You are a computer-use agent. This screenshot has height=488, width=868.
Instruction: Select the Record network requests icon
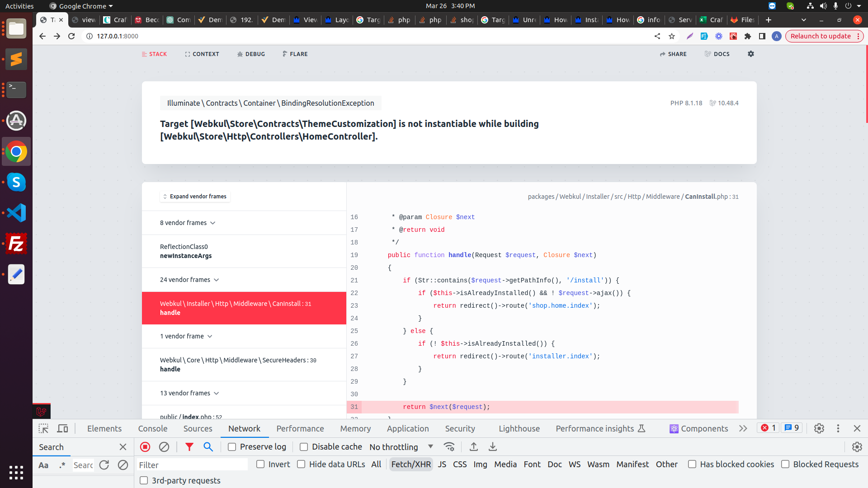coord(145,447)
